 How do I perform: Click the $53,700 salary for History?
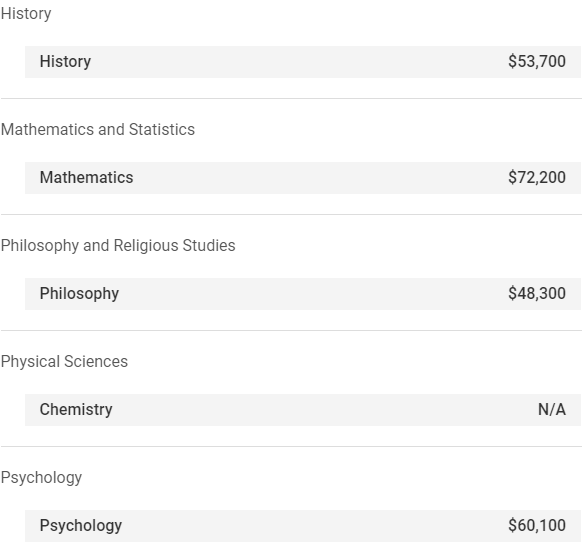[x=537, y=62]
